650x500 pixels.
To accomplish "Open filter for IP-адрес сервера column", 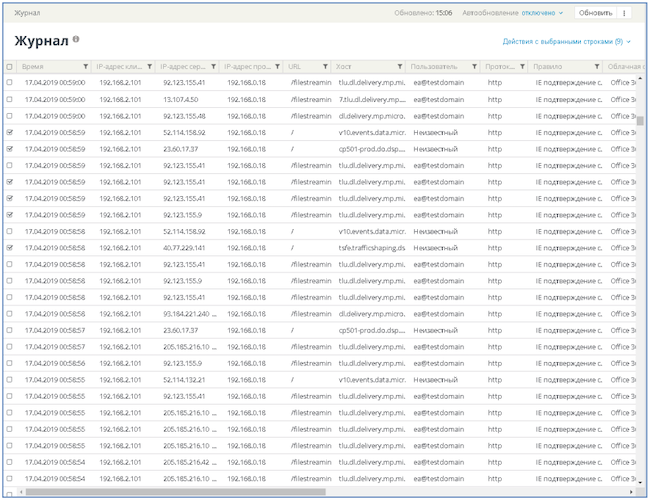I will [213, 67].
